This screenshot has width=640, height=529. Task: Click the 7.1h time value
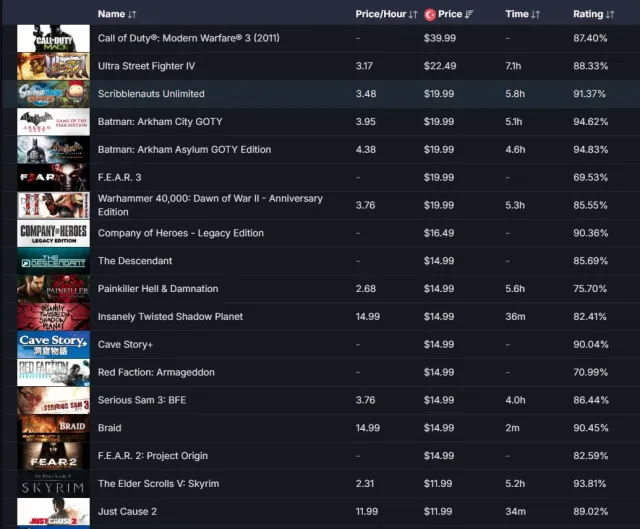point(513,66)
